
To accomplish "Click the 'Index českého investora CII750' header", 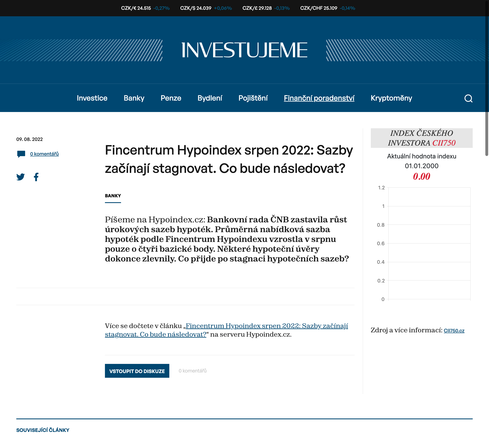I will click(x=422, y=138).
